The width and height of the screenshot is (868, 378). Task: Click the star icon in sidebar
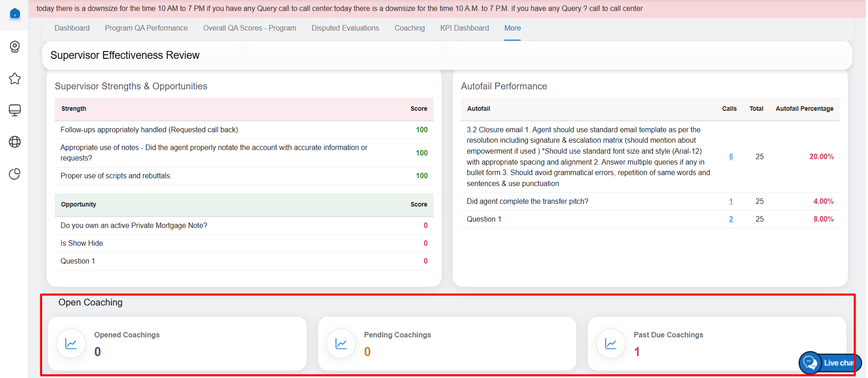pos(15,78)
